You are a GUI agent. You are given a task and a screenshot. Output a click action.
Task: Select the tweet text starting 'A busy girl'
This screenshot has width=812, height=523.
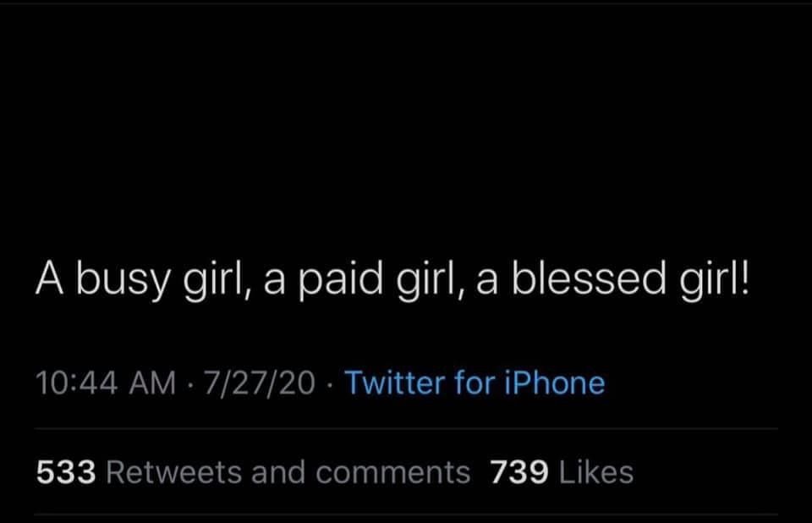pos(392,280)
